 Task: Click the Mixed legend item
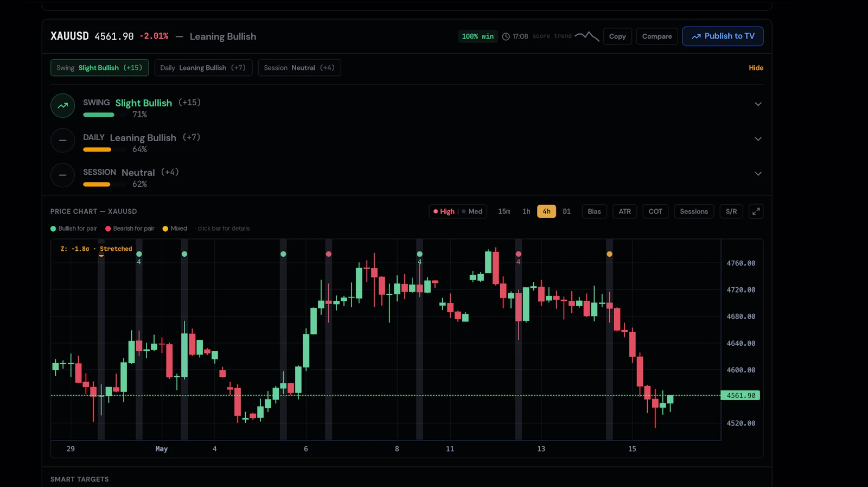click(175, 229)
